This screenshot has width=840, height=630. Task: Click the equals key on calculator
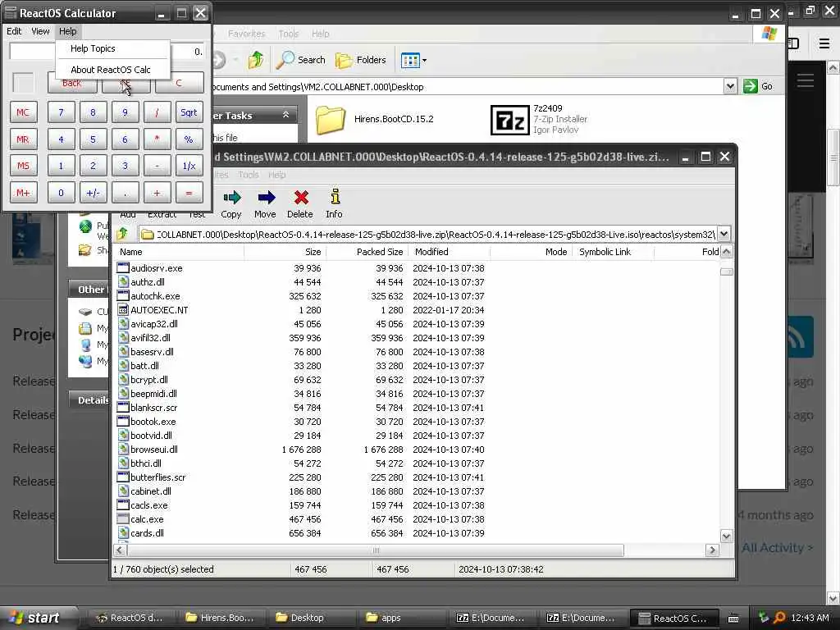(x=189, y=193)
